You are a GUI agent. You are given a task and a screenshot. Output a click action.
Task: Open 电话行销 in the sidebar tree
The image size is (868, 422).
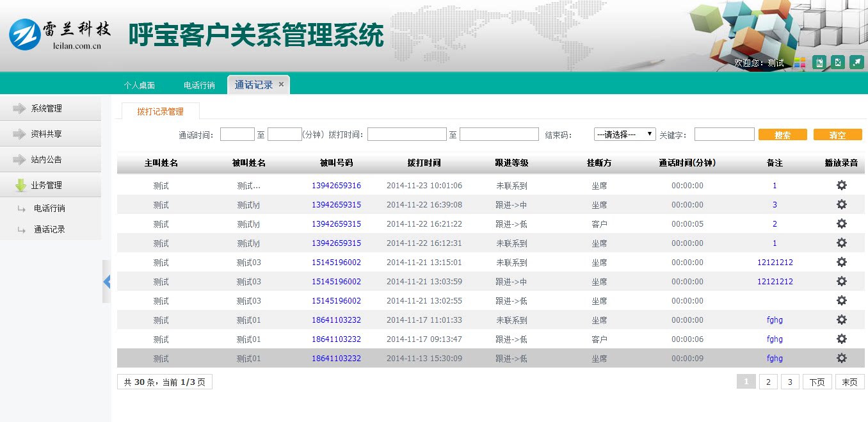[49, 208]
